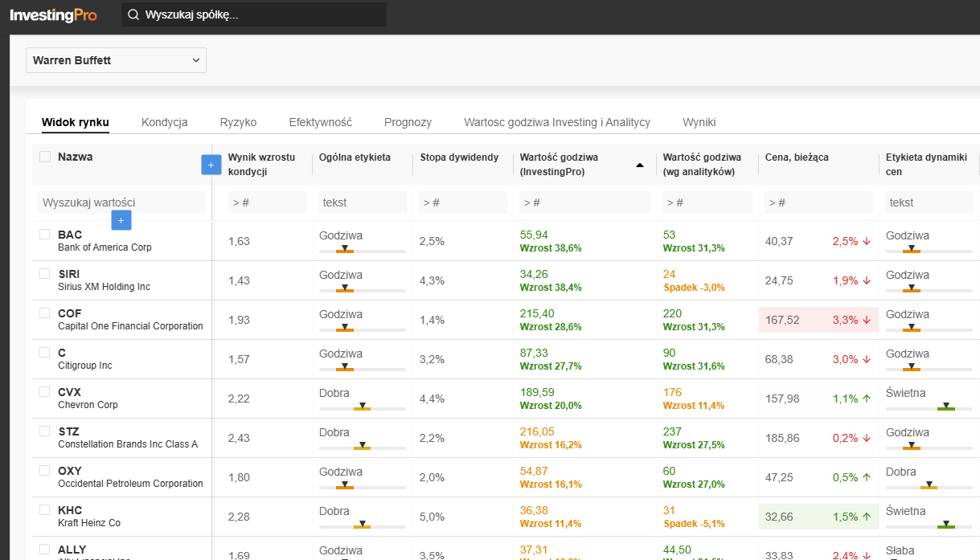Click the analyst fair value "176" for CVX

point(672,392)
